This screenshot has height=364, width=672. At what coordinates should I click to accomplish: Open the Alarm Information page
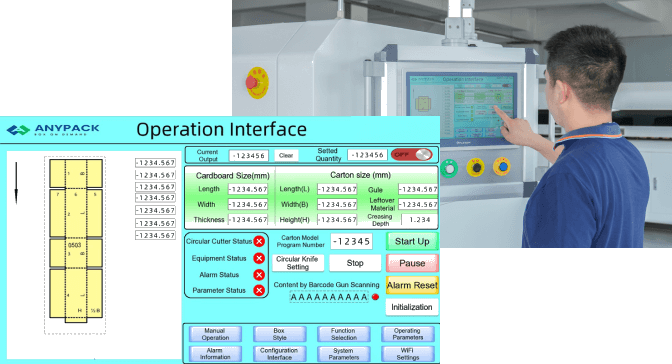[x=215, y=354]
